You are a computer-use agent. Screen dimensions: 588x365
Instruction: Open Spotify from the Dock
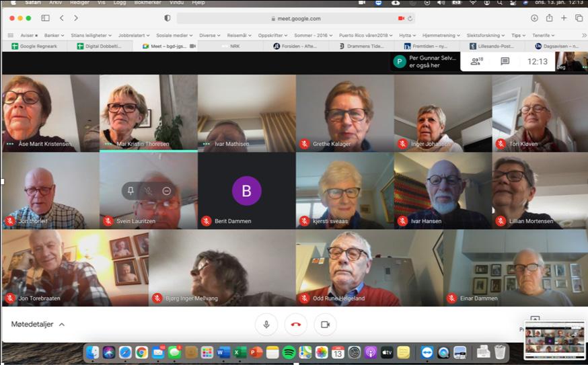tap(289, 352)
